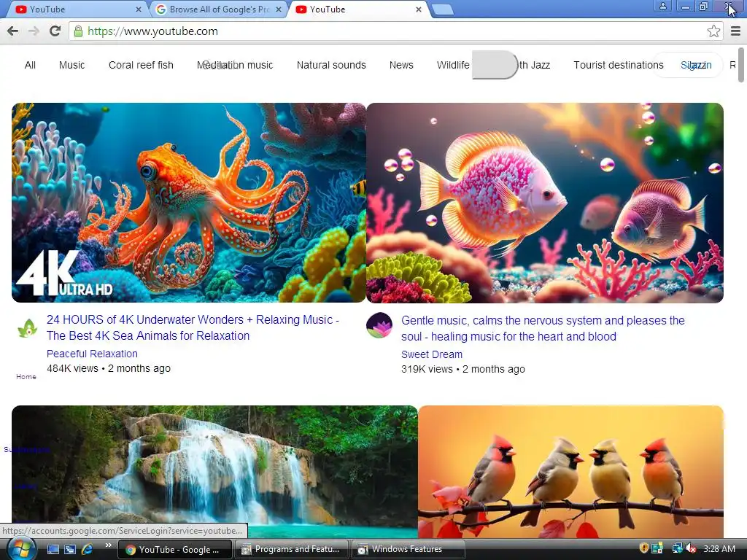Restore down the Chrome window
Viewport: 747px width, 560px height.
coord(703,6)
